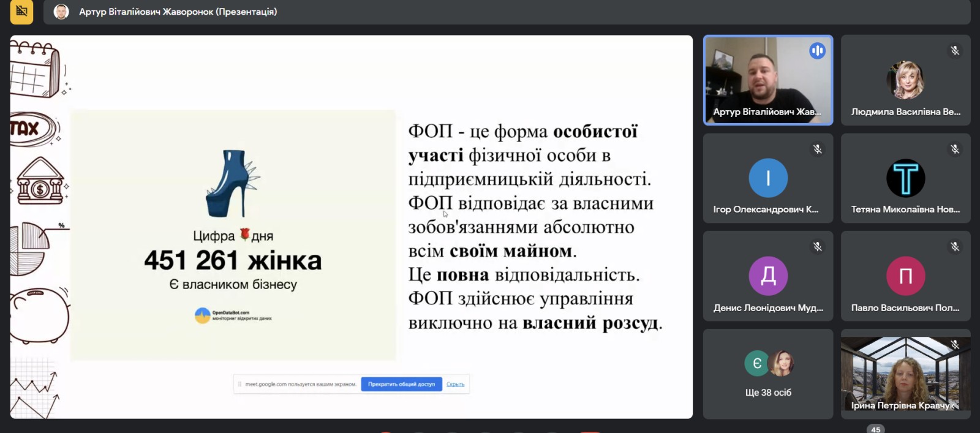Image resolution: width=980 pixels, height=433 pixels.
Task: Click the OpenDataBot infographic with blue boot
Action: coord(233,235)
